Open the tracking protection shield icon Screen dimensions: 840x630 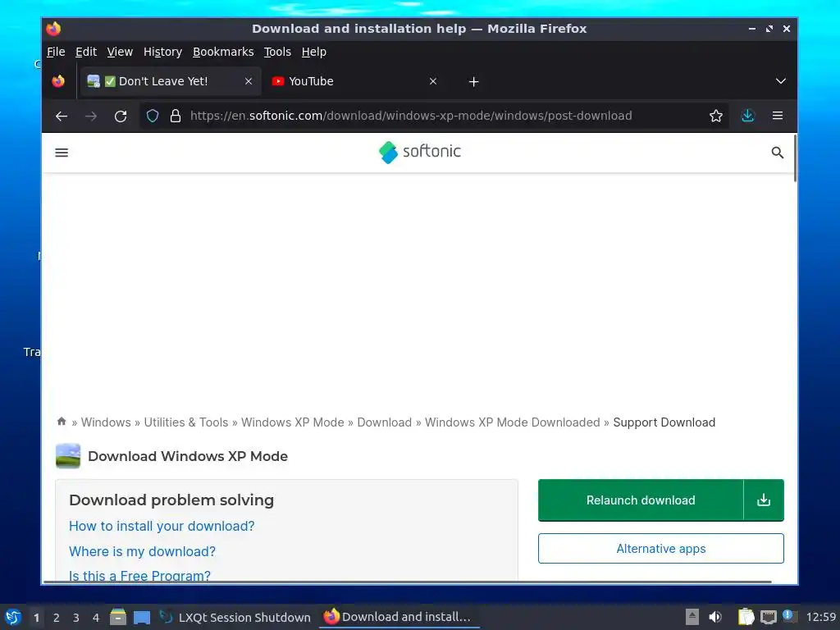(153, 116)
